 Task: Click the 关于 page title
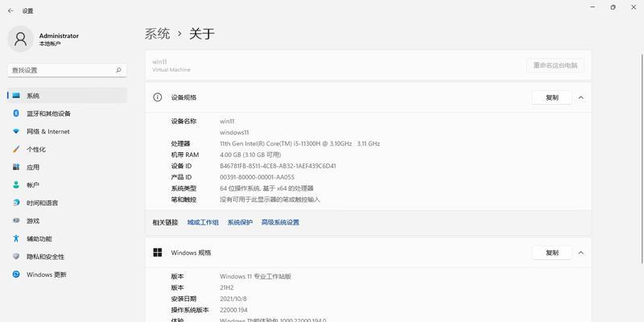(x=202, y=34)
